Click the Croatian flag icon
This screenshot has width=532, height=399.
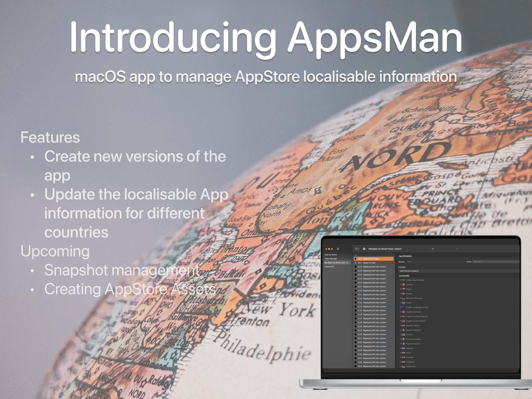pyautogui.click(x=404, y=357)
